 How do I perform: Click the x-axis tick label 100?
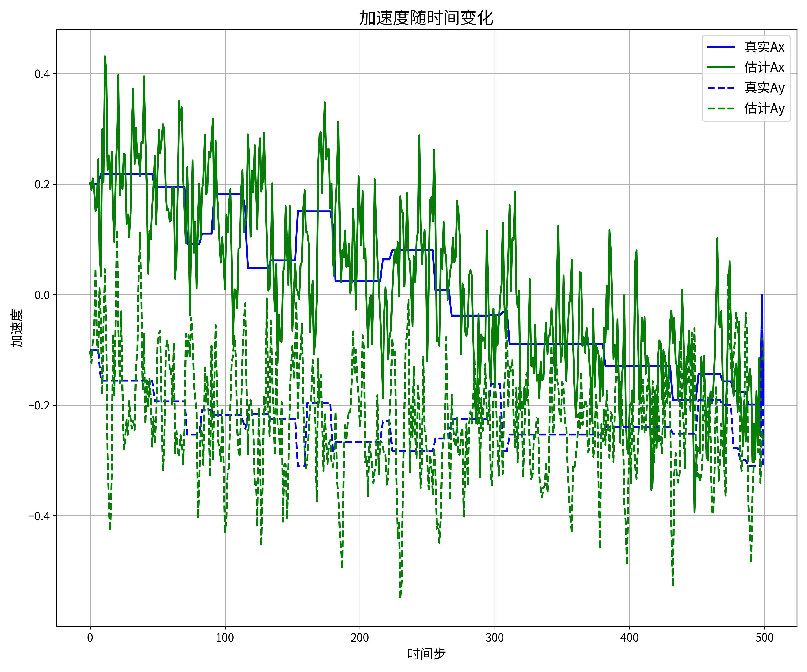(x=225, y=638)
